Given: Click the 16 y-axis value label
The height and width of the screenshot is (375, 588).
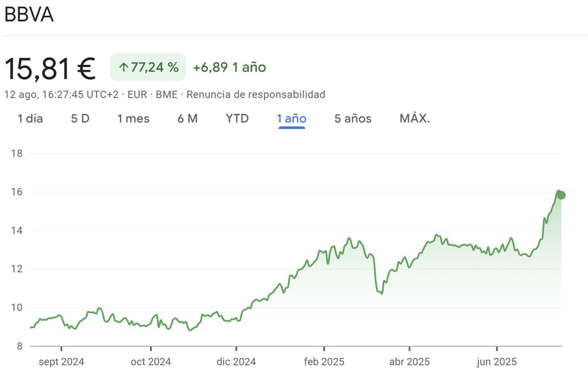Looking at the screenshot, I should point(17,192).
